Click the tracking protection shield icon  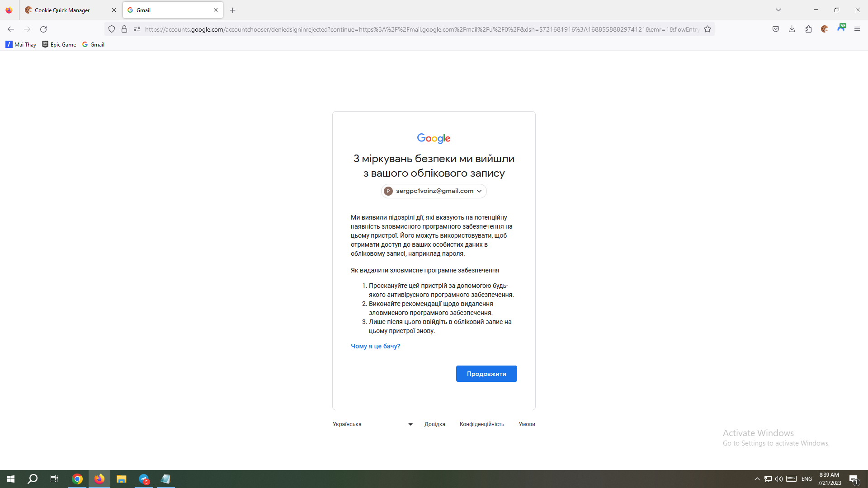(112, 29)
